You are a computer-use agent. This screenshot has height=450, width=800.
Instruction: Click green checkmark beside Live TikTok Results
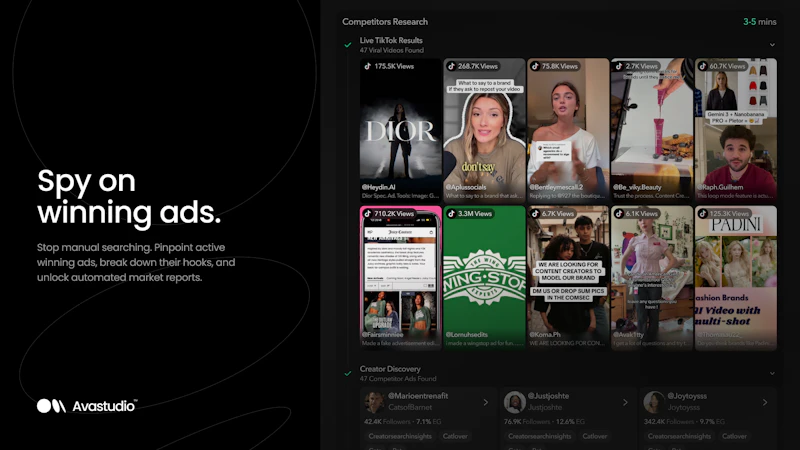coord(348,45)
